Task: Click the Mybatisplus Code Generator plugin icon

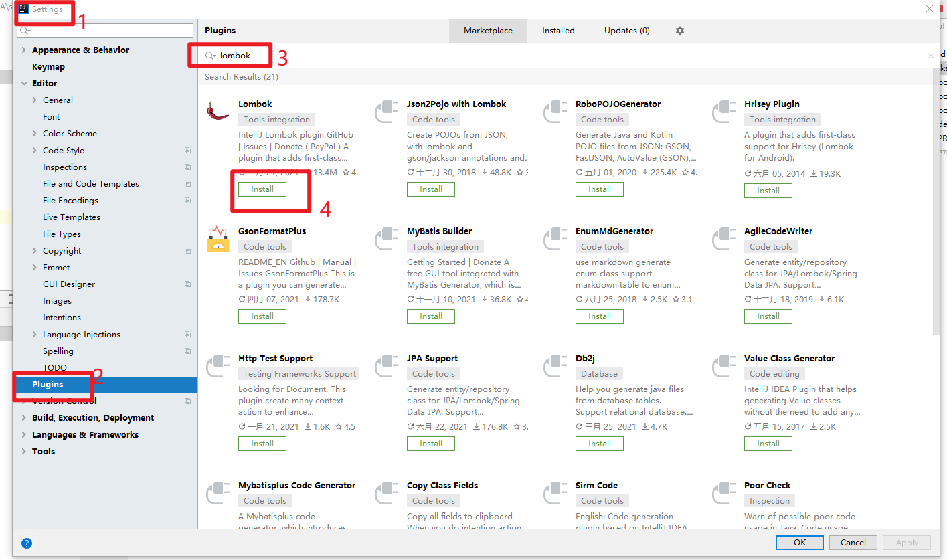Action: coord(218,492)
